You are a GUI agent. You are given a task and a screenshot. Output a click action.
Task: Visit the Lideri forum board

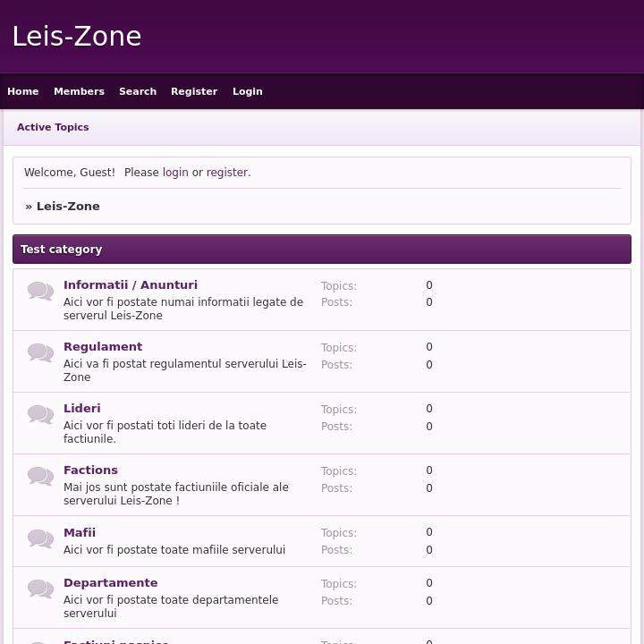[82, 409]
